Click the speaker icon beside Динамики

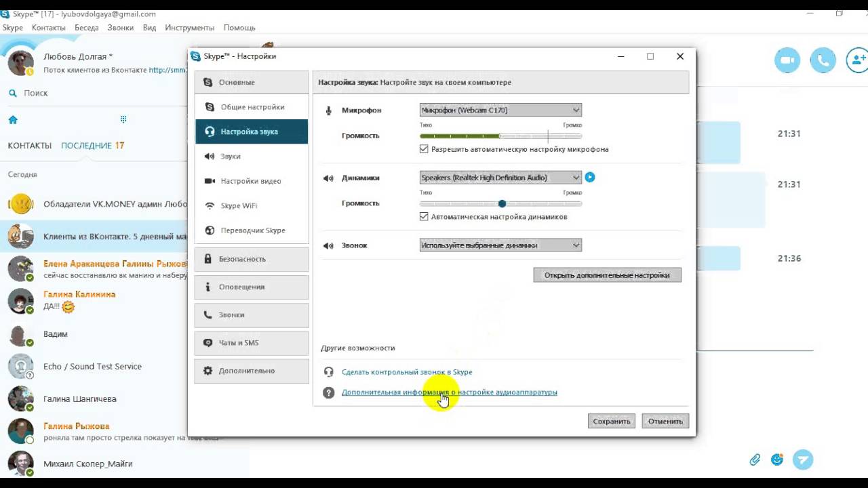pyautogui.click(x=328, y=178)
